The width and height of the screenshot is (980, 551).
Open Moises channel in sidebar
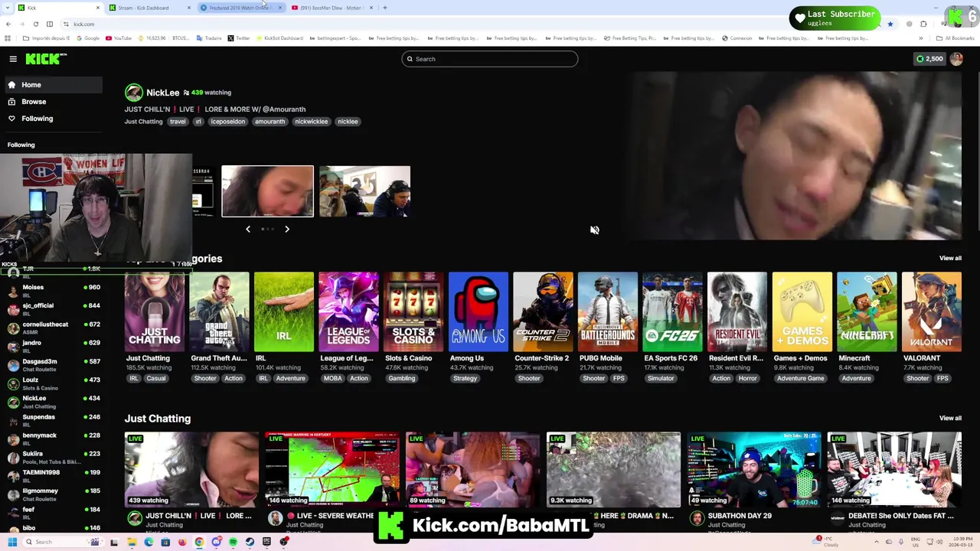pos(54,291)
